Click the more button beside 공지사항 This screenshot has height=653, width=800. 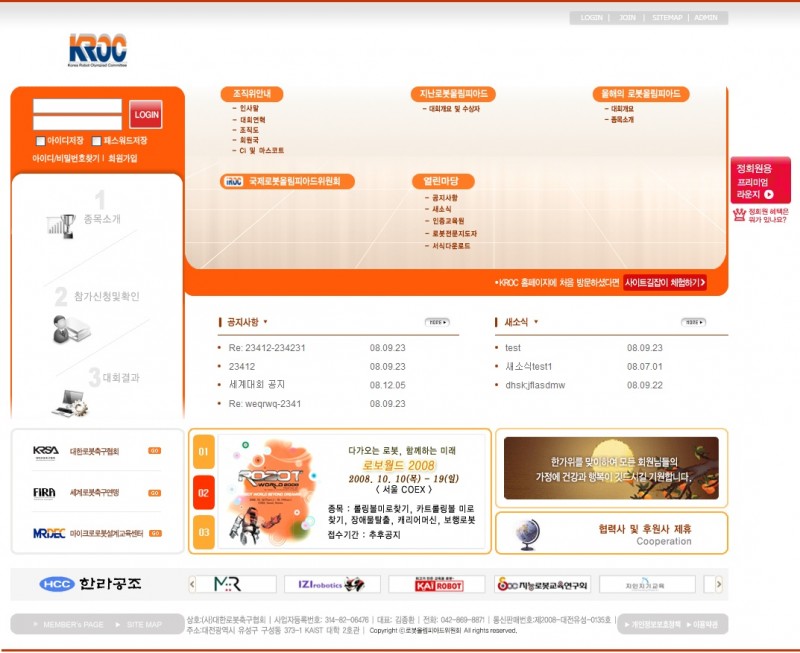pyautogui.click(x=436, y=322)
